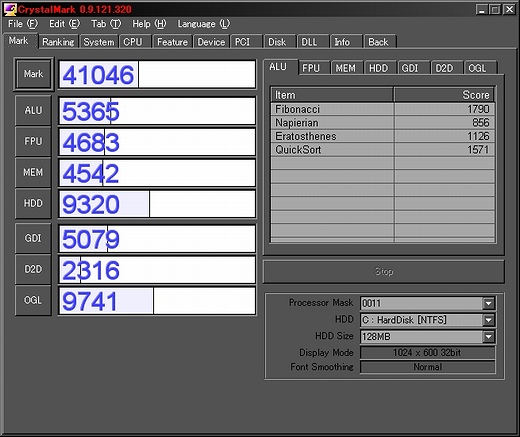Close the CrystalMark window
520x437 pixels.
click(509, 10)
